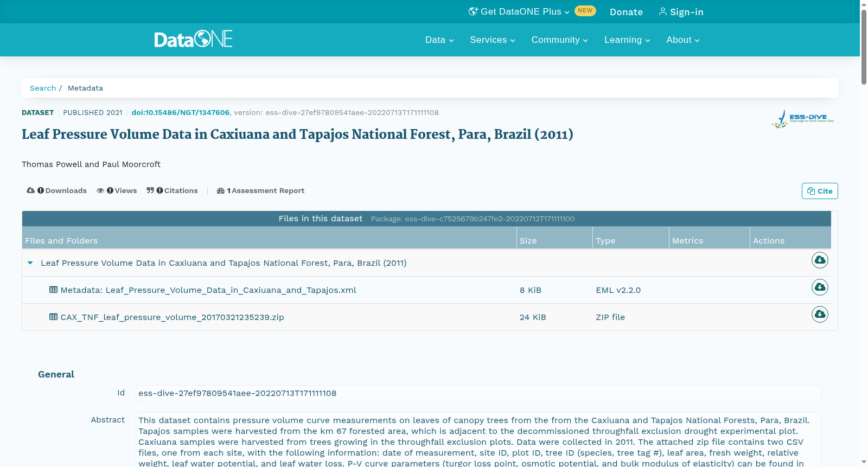Click the Assessment Report gauge icon
Viewport: 868px width, 467px height.
point(221,190)
